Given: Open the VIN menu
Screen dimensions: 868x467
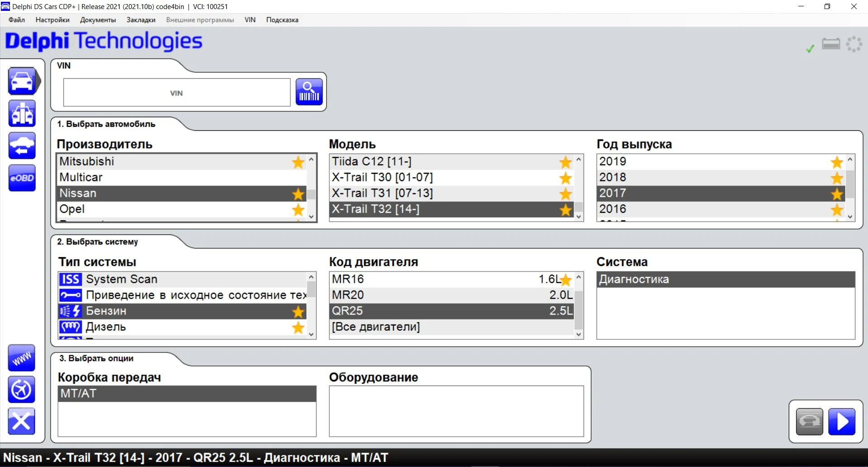Looking at the screenshot, I should [250, 20].
